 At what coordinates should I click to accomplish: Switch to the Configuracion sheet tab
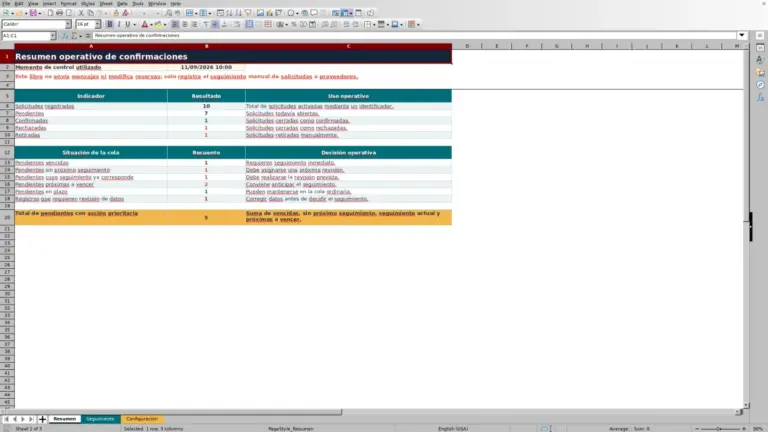pyautogui.click(x=142, y=419)
